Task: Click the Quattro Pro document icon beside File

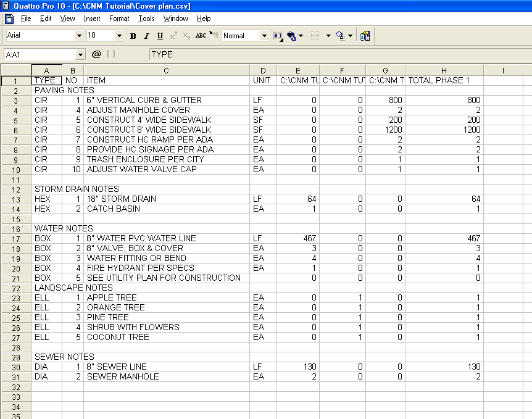Action: coord(9,19)
